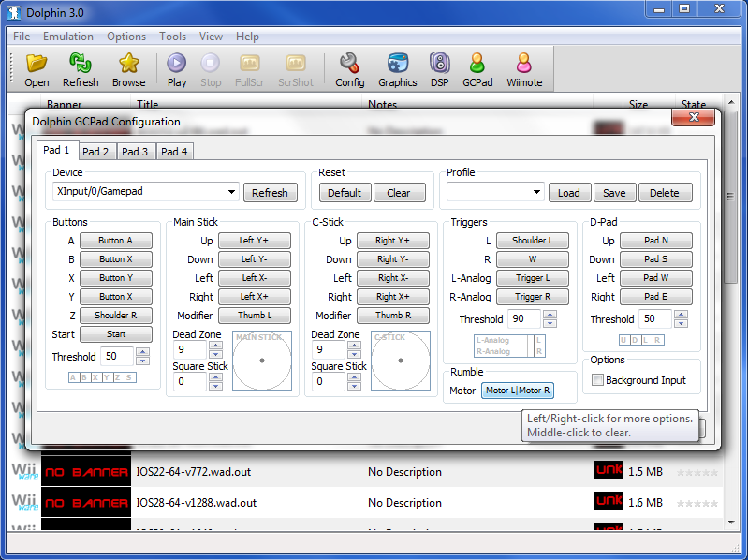The height and width of the screenshot is (560, 748).
Task: Expand the Device dropdown list
Action: pos(231,192)
